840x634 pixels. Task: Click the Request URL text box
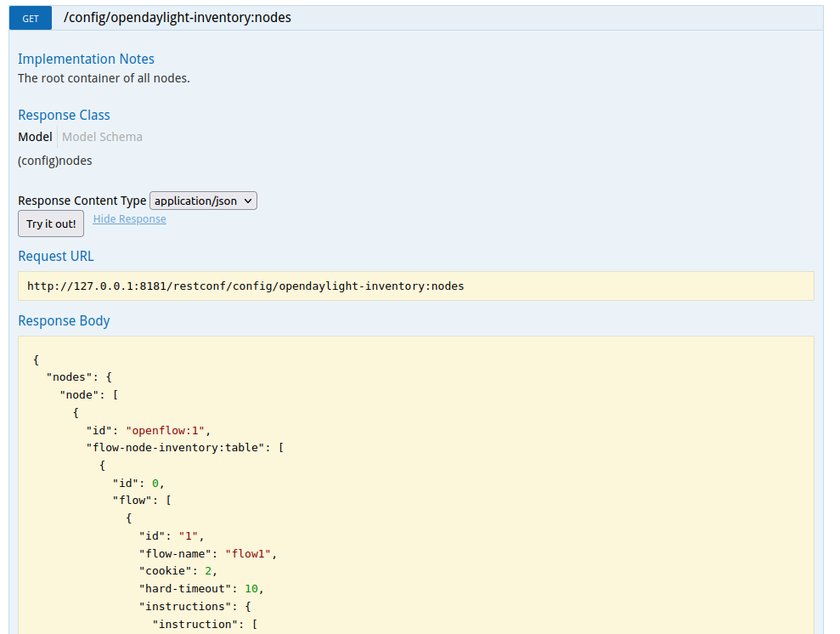[x=415, y=286]
